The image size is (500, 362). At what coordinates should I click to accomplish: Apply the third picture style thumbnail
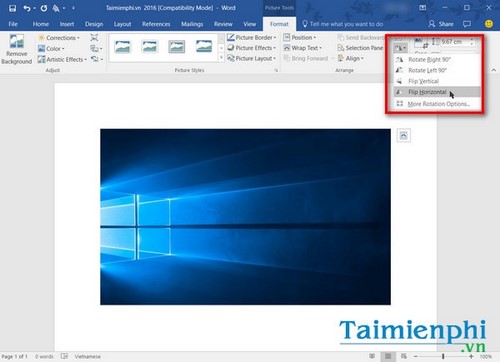click(176, 47)
